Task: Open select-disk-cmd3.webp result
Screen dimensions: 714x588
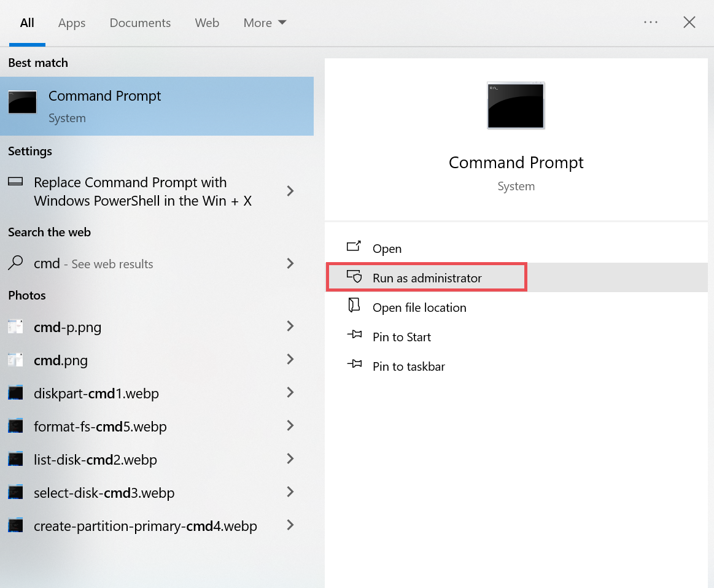Action: pos(157,493)
